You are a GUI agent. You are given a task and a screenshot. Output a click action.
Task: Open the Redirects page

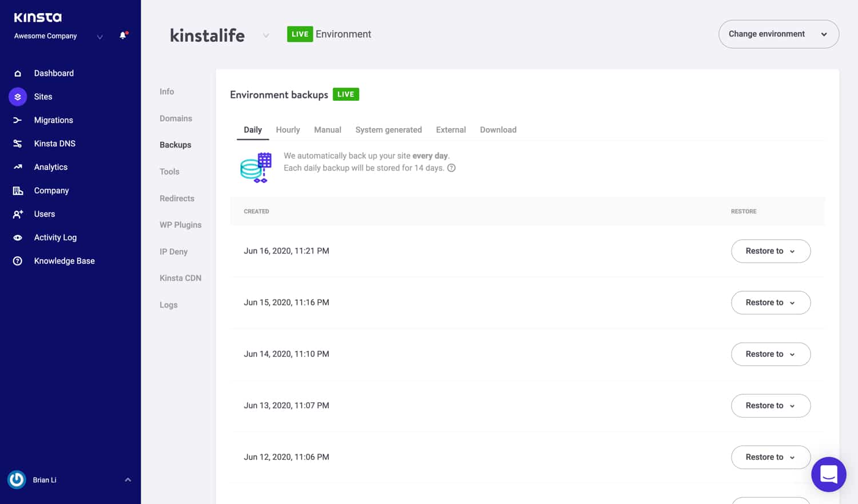click(x=177, y=198)
